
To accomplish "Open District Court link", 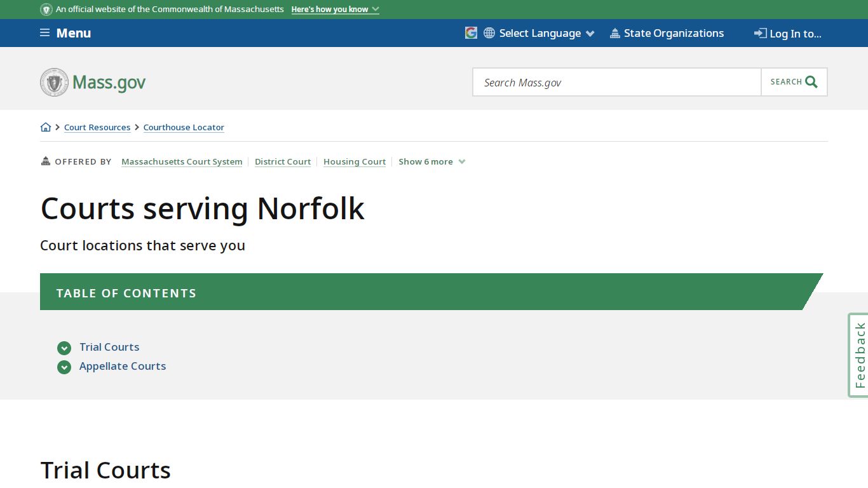I will pos(283,161).
